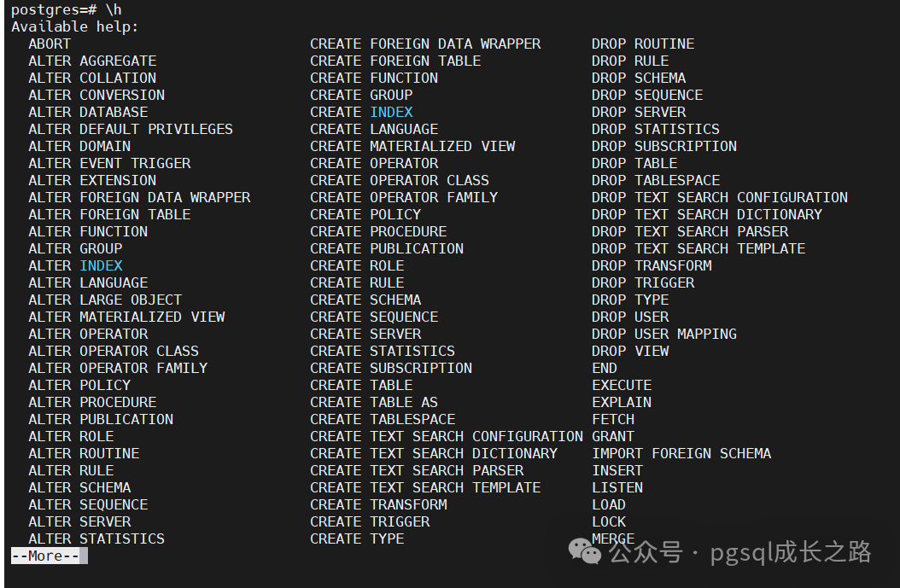The image size is (900, 588).
Task: Select the 'ALTER POLICY' entry
Action: point(79,385)
